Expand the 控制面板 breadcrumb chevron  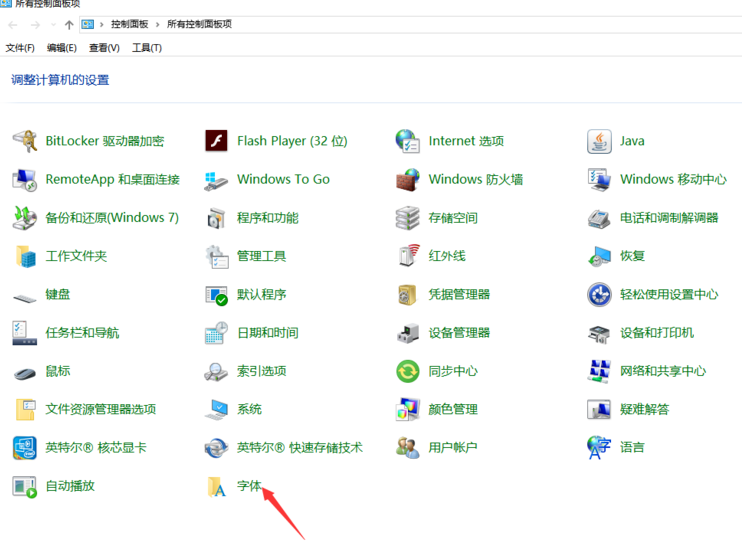pyautogui.click(x=158, y=24)
